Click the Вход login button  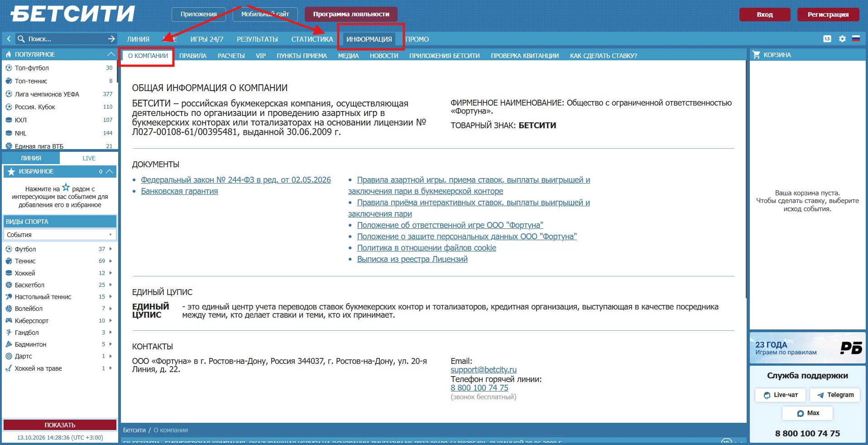pos(765,15)
